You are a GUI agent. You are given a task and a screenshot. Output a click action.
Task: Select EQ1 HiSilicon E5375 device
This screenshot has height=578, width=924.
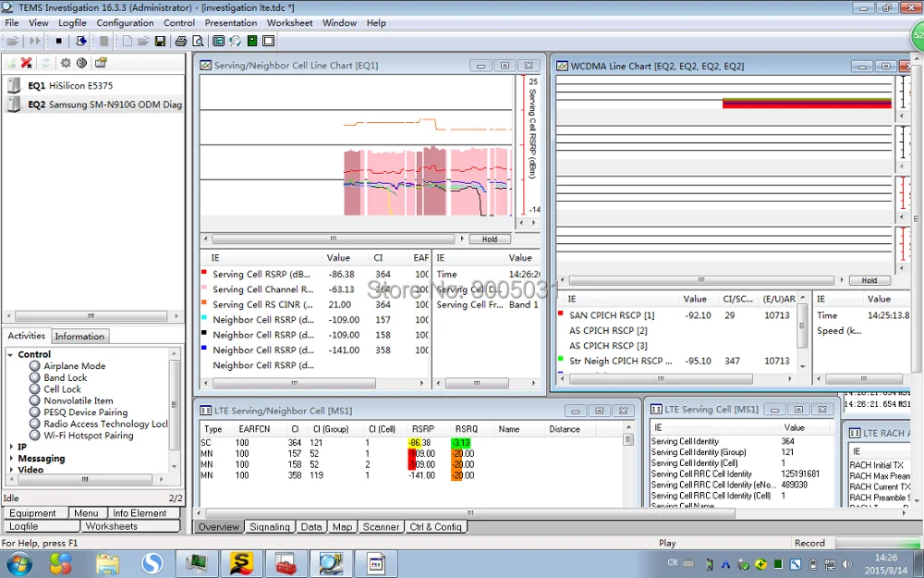[70, 85]
